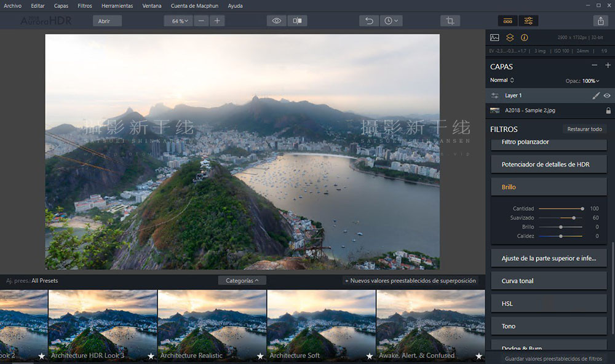Apply Awake, Alert, & Confused preset
This screenshot has width=615, height=364.
pyautogui.click(x=430, y=325)
